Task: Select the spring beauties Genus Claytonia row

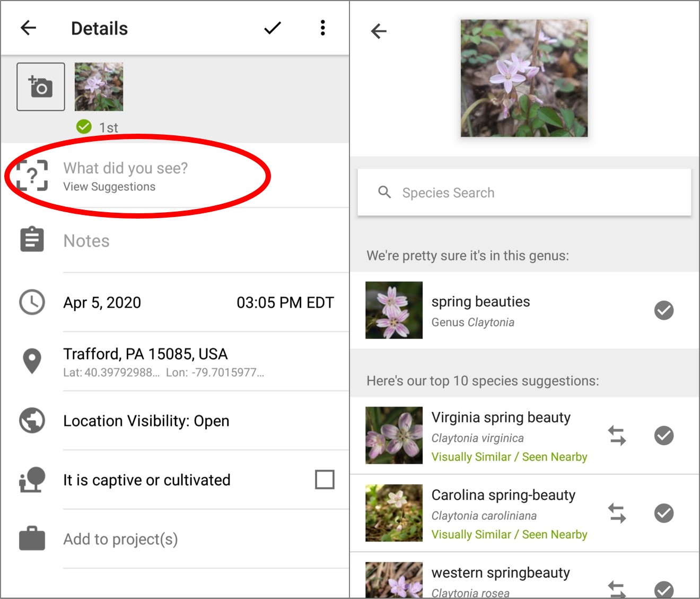Action: (x=524, y=310)
